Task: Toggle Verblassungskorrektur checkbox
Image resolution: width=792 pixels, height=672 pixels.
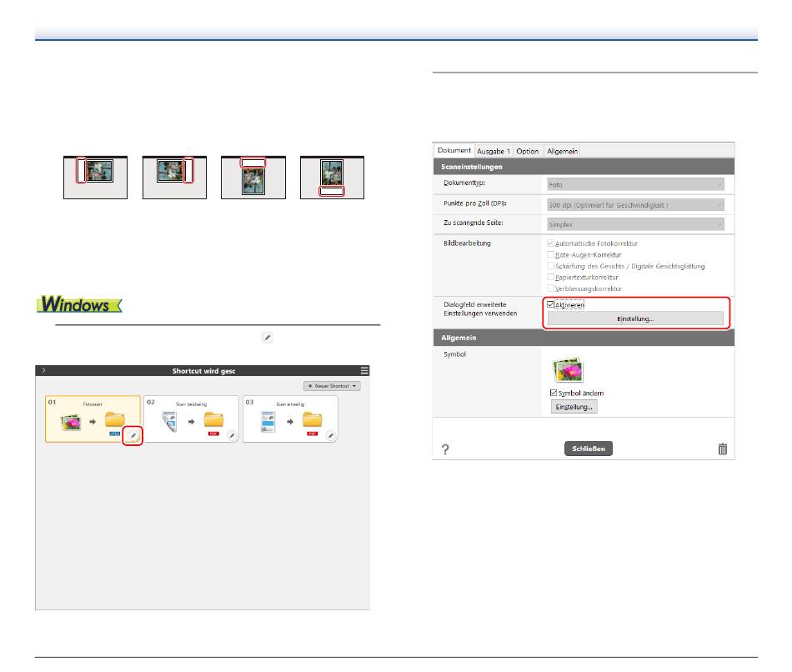Action: point(550,288)
